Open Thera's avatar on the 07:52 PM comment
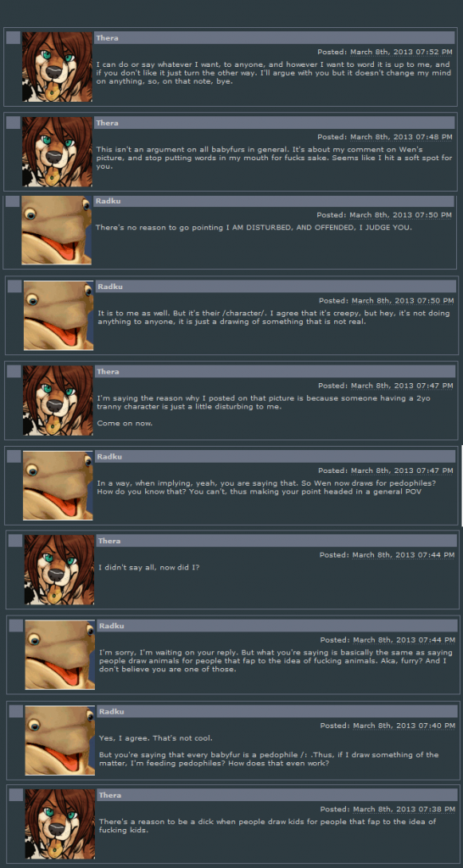The image size is (463, 868). point(57,66)
